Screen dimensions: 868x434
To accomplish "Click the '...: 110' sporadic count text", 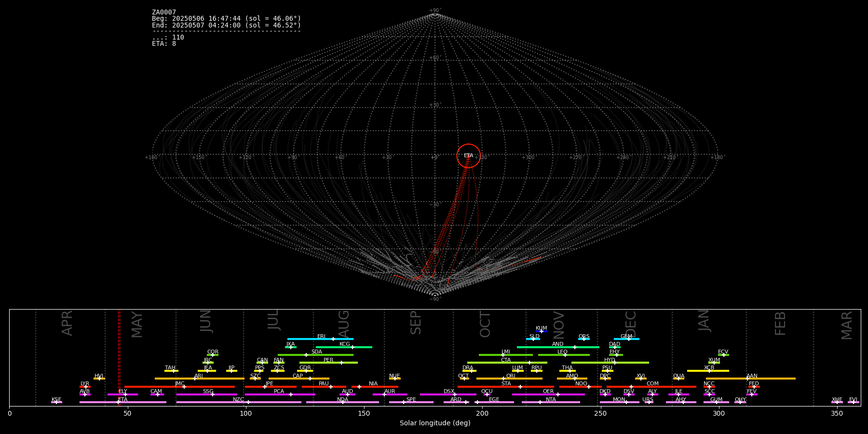I will pos(168,38).
